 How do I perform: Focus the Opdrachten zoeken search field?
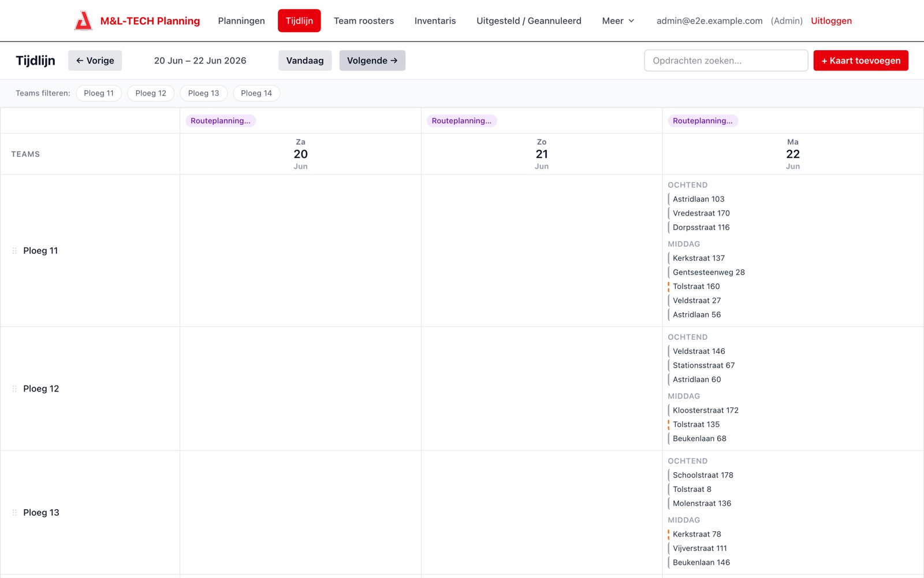click(x=726, y=61)
